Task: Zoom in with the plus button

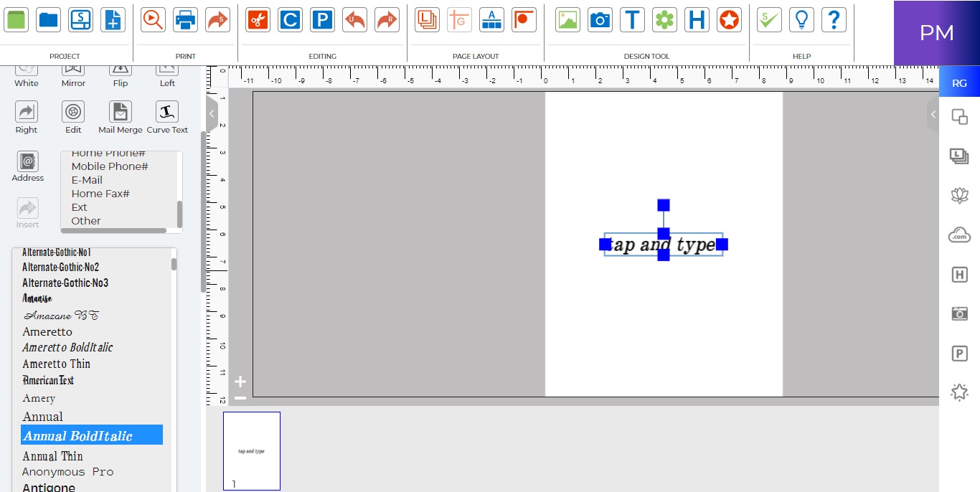Action: [x=240, y=382]
